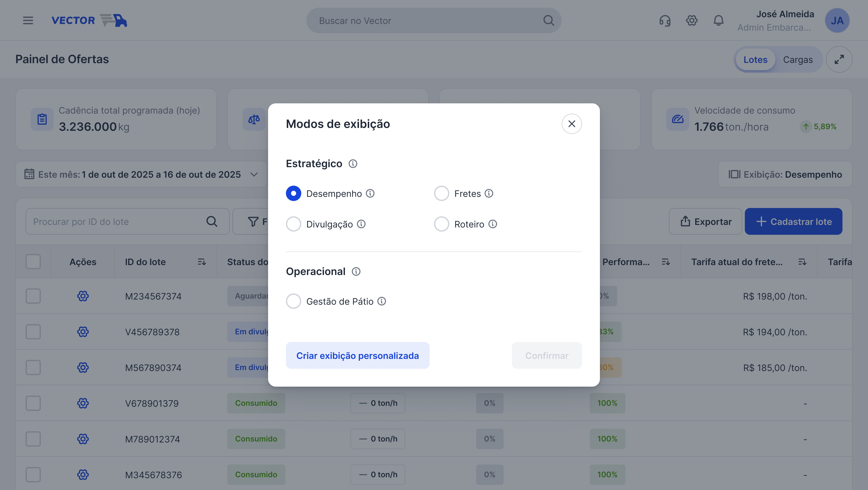Close the Modos de exibição dialog
The width and height of the screenshot is (868, 490).
tap(572, 124)
